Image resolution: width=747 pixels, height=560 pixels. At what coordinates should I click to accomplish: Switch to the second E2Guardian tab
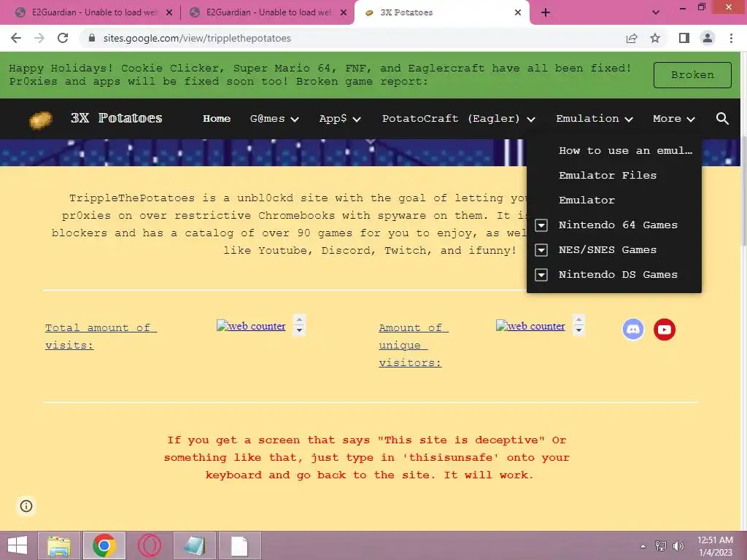(x=268, y=12)
